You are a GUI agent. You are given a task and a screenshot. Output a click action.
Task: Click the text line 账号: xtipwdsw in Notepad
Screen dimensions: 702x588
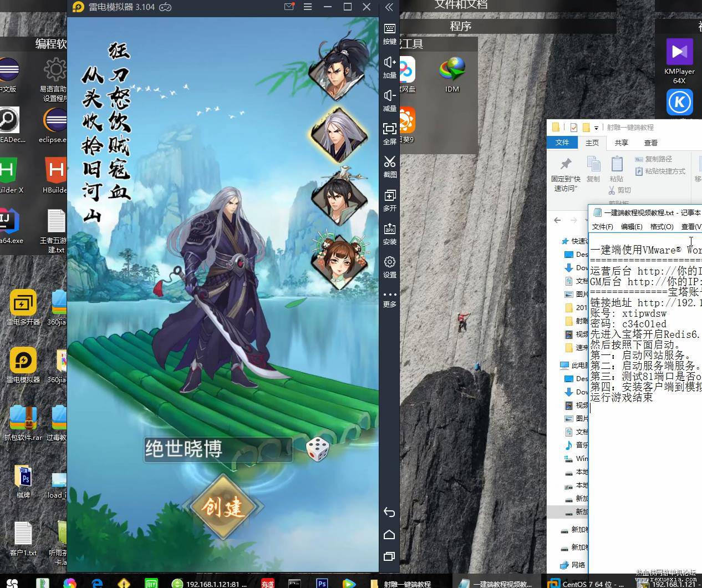pyautogui.click(x=628, y=313)
